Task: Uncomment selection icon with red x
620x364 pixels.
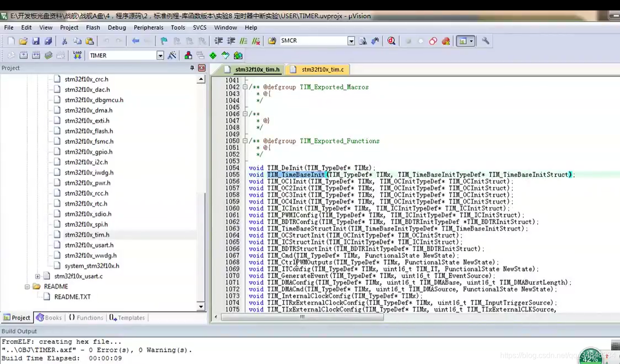Action: pos(256,41)
